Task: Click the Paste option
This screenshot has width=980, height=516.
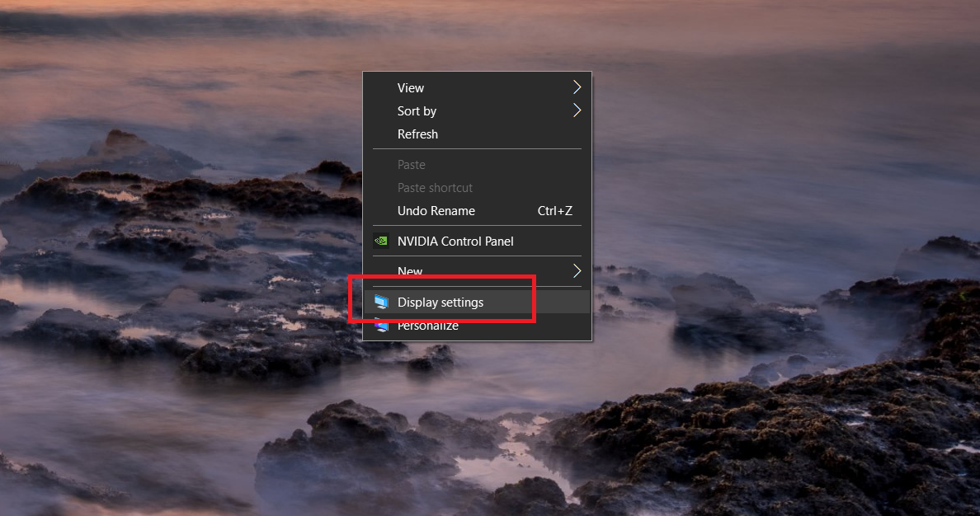Action: [411, 164]
